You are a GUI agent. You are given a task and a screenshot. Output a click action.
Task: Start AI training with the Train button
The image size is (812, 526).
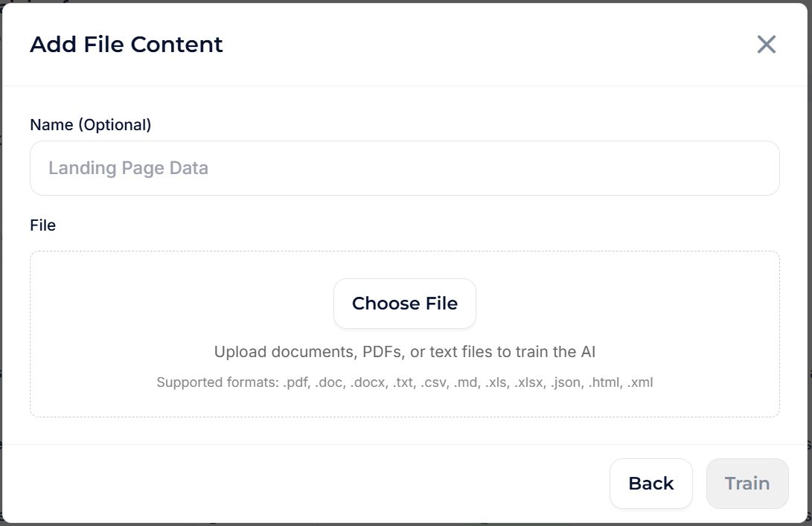pyautogui.click(x=747, y=484)
